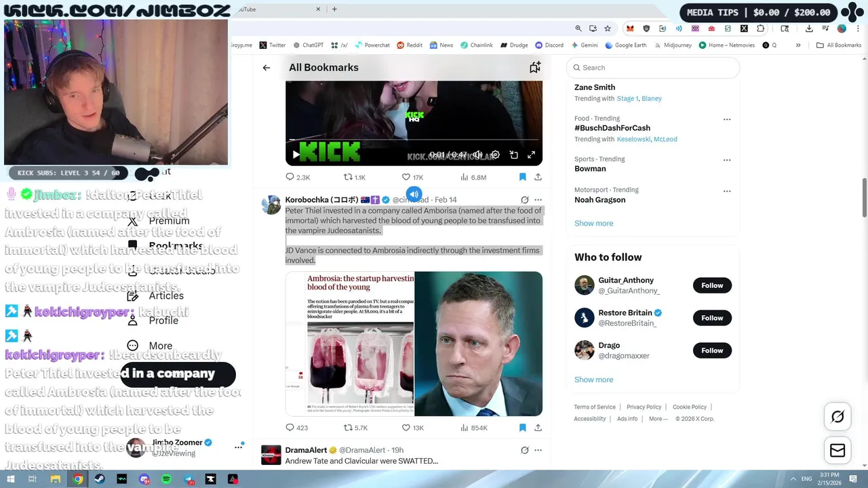Open options for the Bowman trend
868x488 pixels.
tap(727, 160)
